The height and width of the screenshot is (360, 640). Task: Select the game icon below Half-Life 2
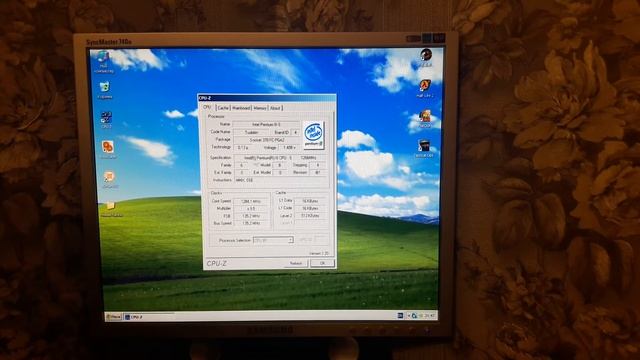pos(425,116)
